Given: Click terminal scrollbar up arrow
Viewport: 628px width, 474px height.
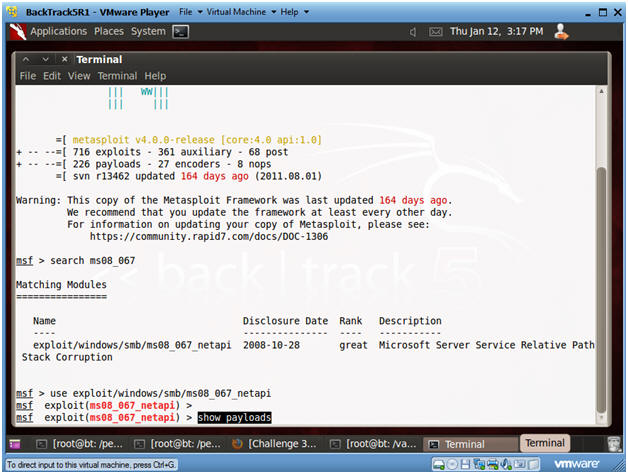Looking at the screenshot, I should (601, 91).
